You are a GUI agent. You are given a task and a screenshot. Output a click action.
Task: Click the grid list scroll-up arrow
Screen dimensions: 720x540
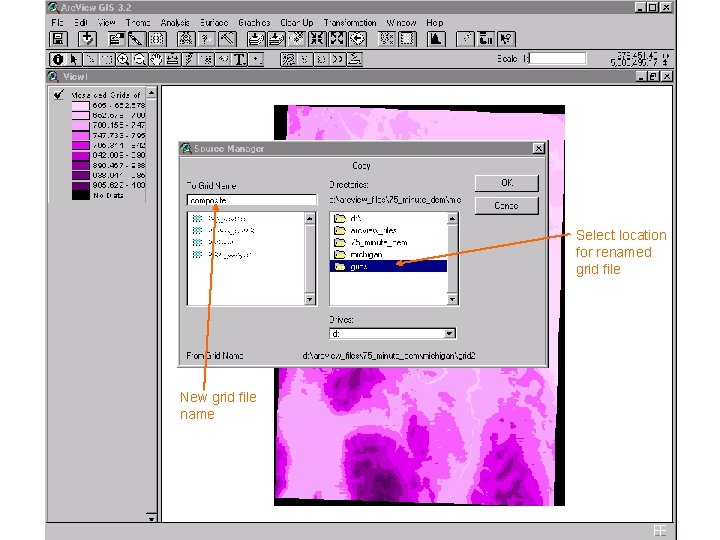pyautogui.click(x=310, y=218)
